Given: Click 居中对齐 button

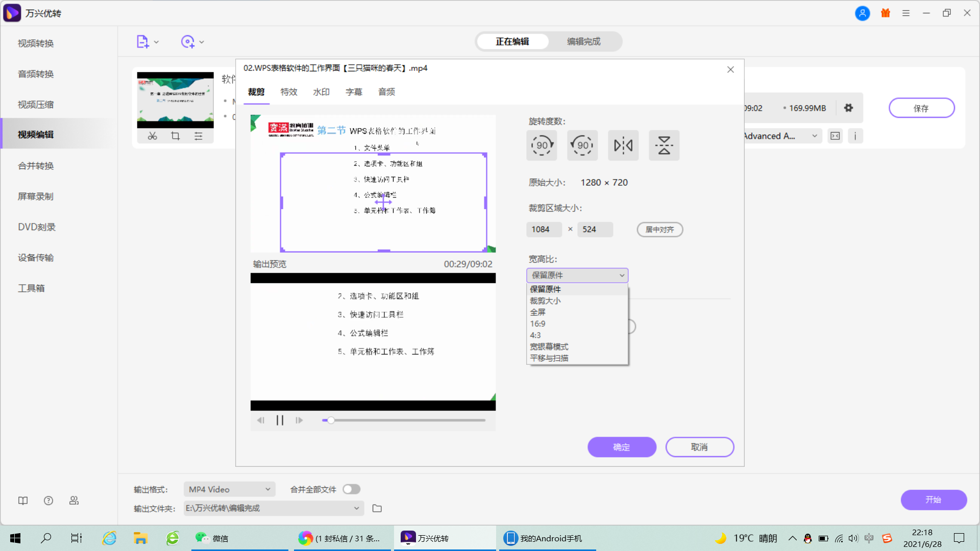Looking at the screenshot, I should click(659, 230).
